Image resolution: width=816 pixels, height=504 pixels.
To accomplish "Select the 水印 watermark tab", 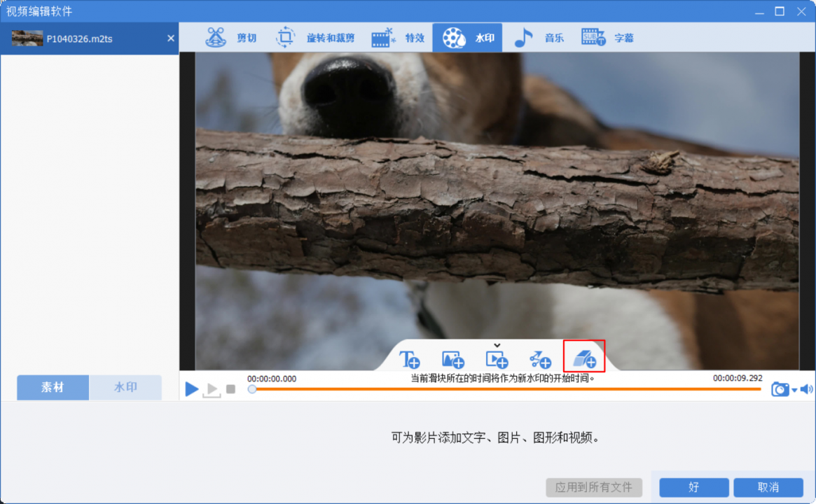I will (467, 37).
